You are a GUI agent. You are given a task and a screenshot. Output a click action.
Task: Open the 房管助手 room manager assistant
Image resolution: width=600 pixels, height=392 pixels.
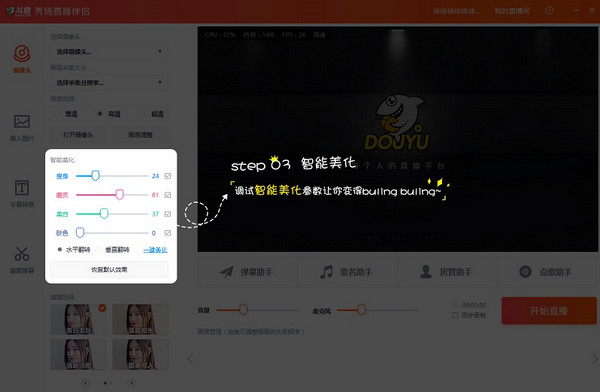click(x=446, y=272)
